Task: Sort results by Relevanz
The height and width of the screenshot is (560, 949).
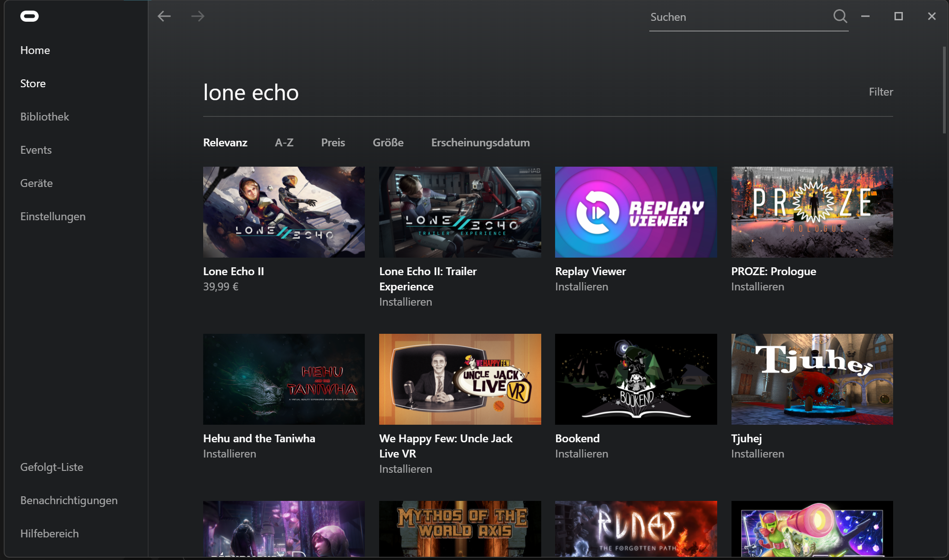Action: click(225, 143)
